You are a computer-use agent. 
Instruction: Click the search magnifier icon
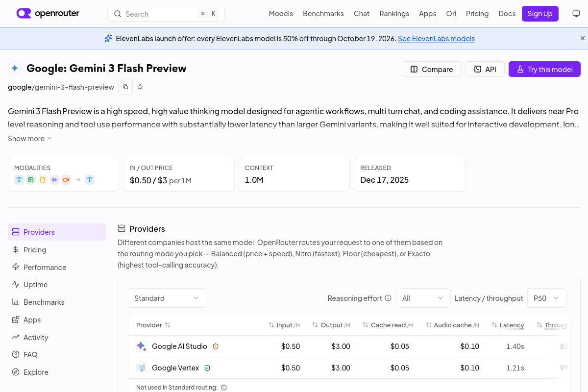(x=118, y=14)
